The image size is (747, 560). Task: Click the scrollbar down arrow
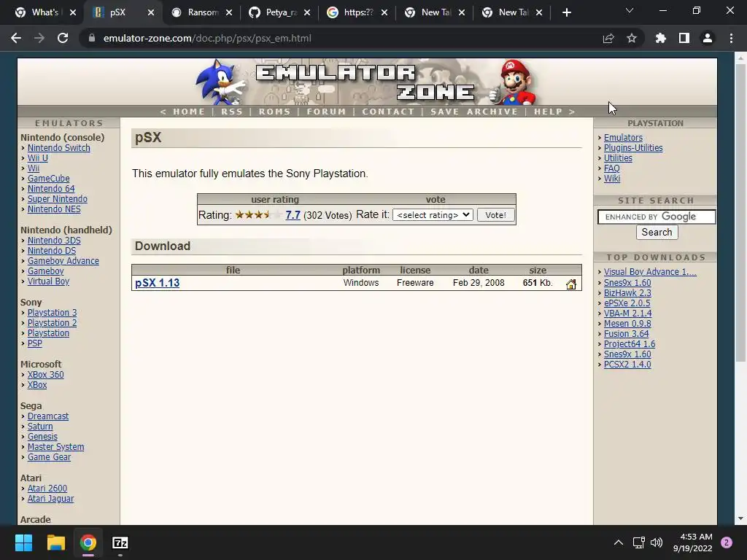tap(740, 518)
